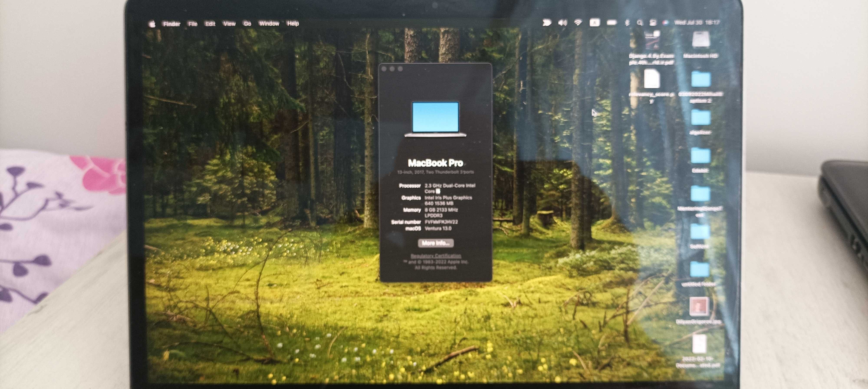Click the zoom button of About window

(400, 69)
